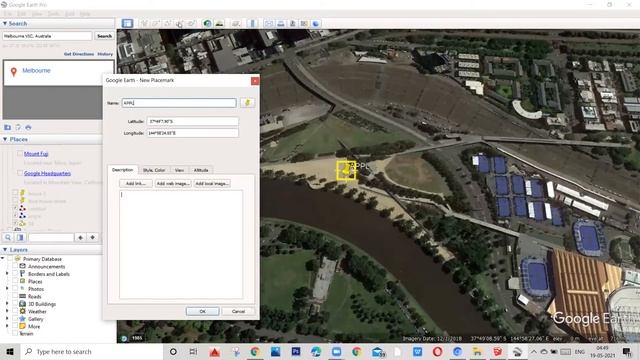Screen dimensions: 640x360
Task: Click the Melbourne search result link
Action: coord(36,71)
